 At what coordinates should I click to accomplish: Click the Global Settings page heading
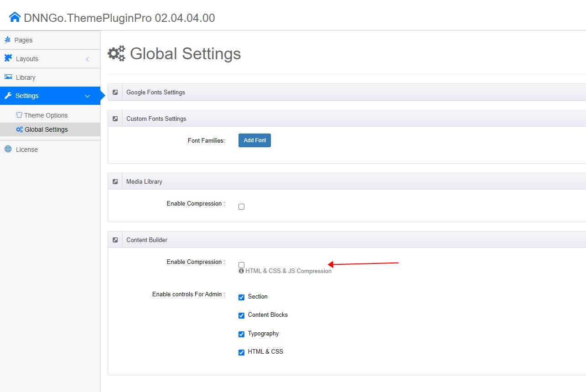[185, 54]
